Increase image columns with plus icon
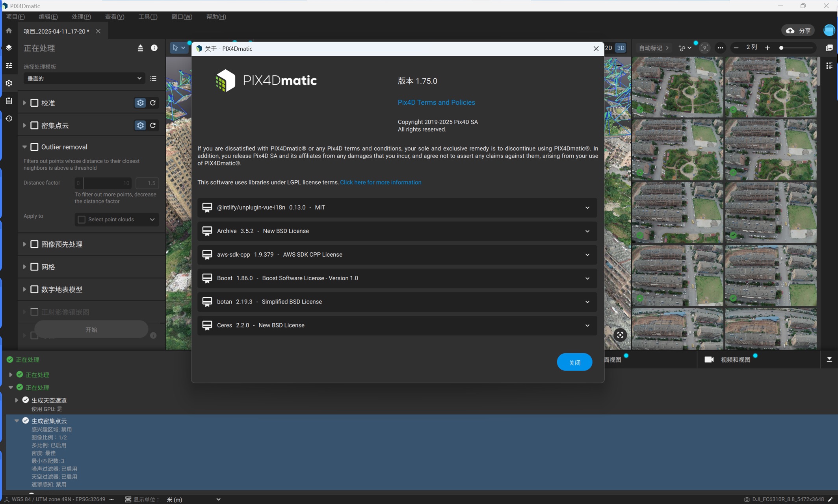Viewport: 838px width, 504px height. pos(767,48)
